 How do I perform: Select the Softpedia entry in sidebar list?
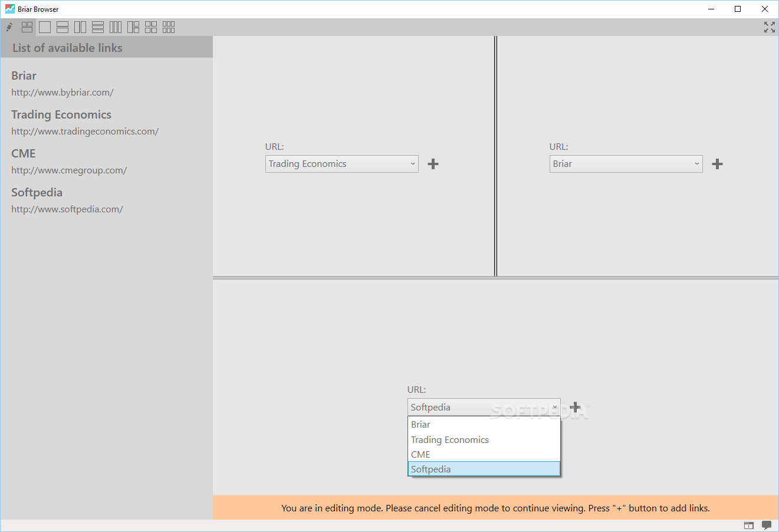click(x=37, y=192)
